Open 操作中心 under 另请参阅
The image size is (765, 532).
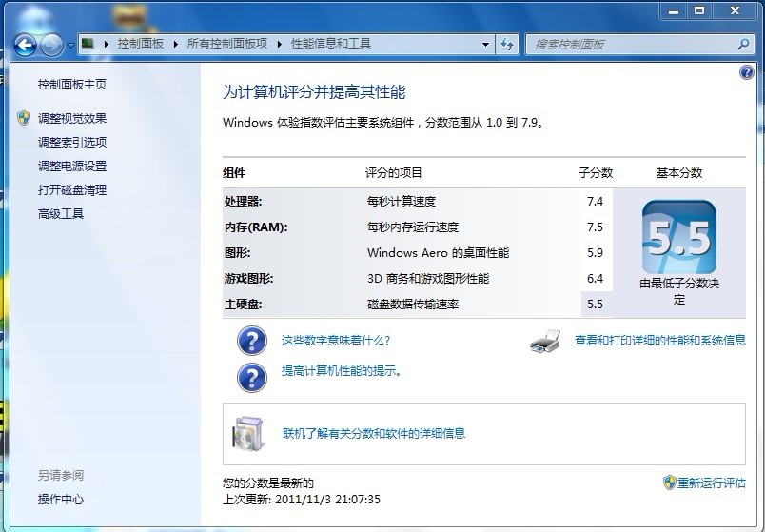pyautogui.click(x=61, y=500)
